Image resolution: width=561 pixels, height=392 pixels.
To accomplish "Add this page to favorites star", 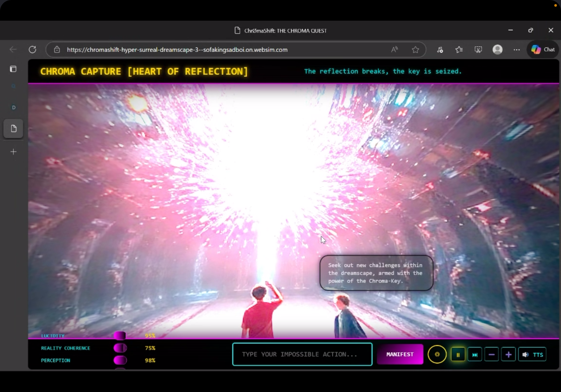I will 415,50.
